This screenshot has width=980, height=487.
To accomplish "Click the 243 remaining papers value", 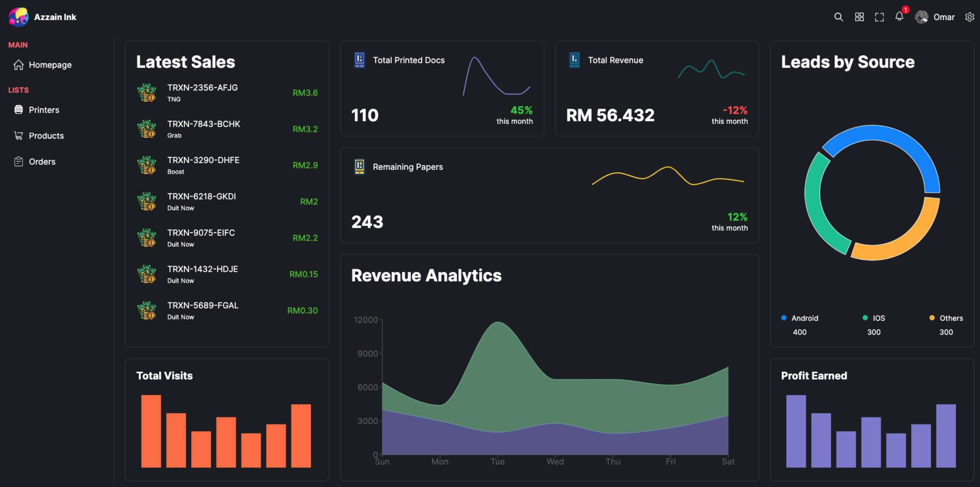I will click(367, 222).
